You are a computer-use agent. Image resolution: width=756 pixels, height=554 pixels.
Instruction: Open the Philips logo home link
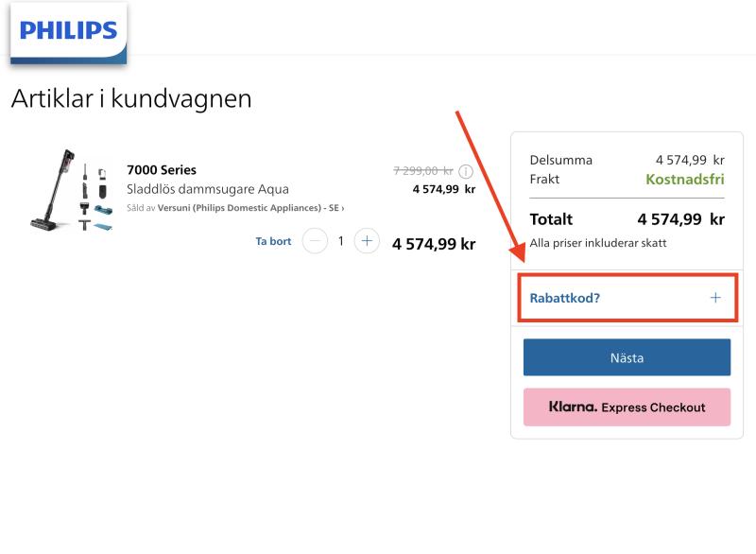68,33
